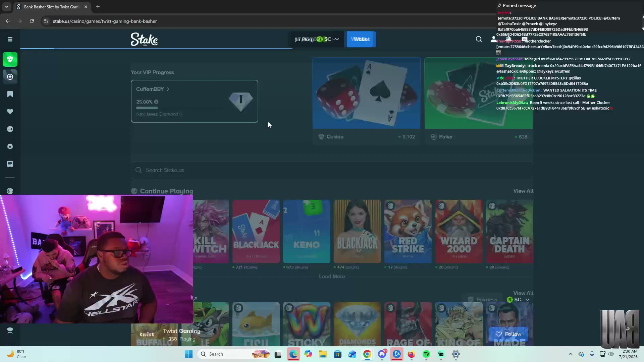Focus the Search Stake.us field
This screenshot has height=362, width=644.
click(x=332, y=170)
